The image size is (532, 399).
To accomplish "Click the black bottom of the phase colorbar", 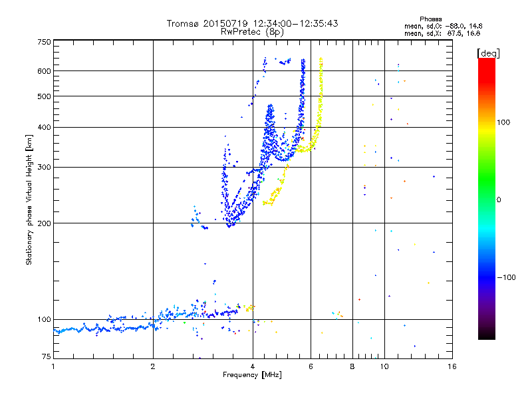I will [487, 334].
